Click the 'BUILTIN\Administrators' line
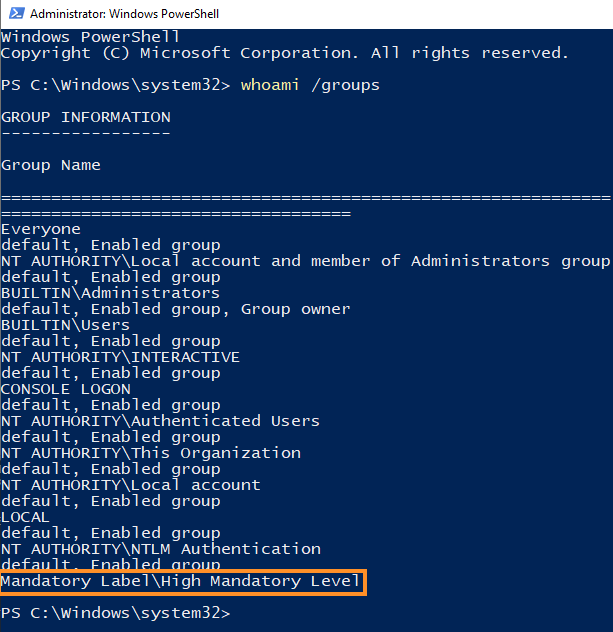The image size is (613, 632). 110,293
